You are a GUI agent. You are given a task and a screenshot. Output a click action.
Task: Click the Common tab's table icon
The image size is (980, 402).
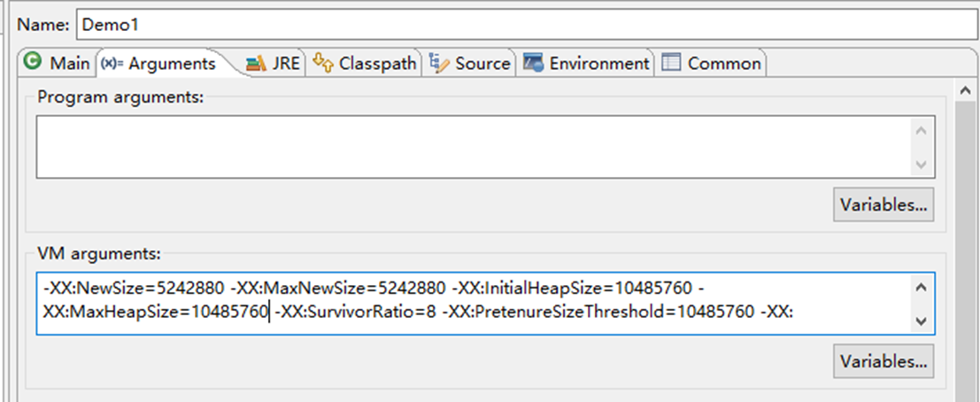672,64
